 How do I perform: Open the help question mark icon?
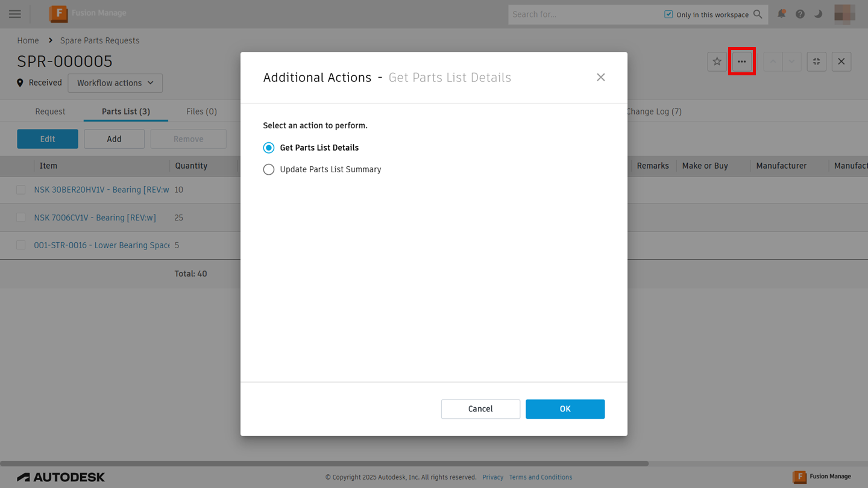click(800, 14)
